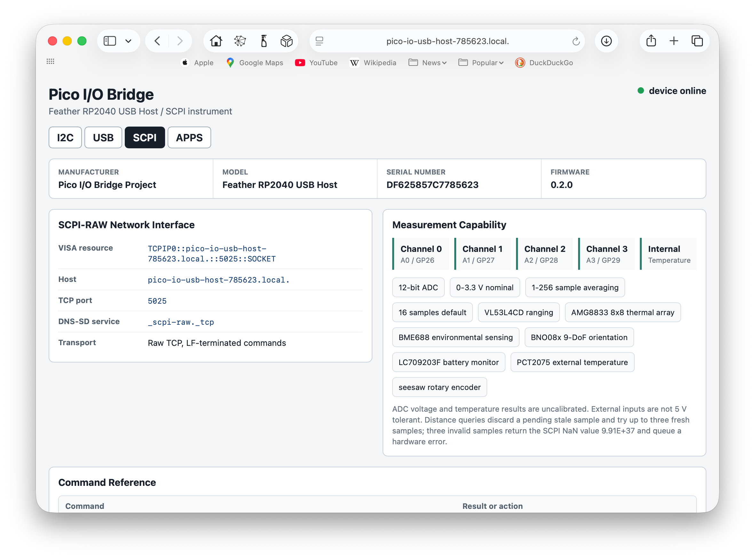Switch to the I2C tab

coord(65,138)
